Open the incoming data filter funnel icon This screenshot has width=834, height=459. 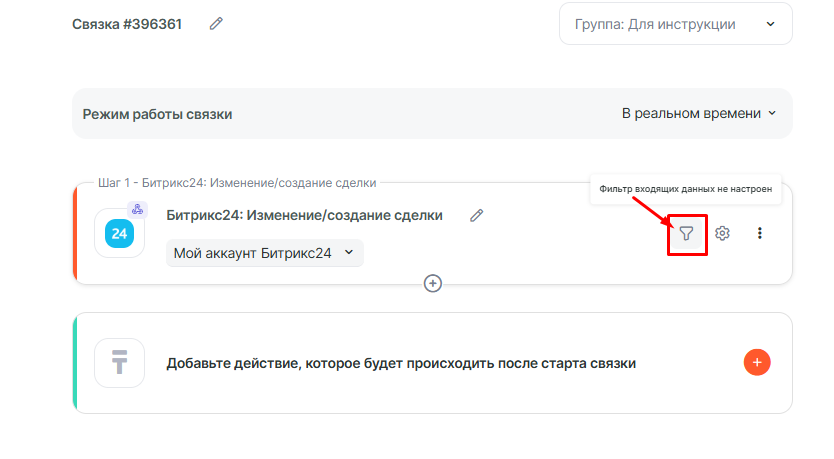[686, 233]
